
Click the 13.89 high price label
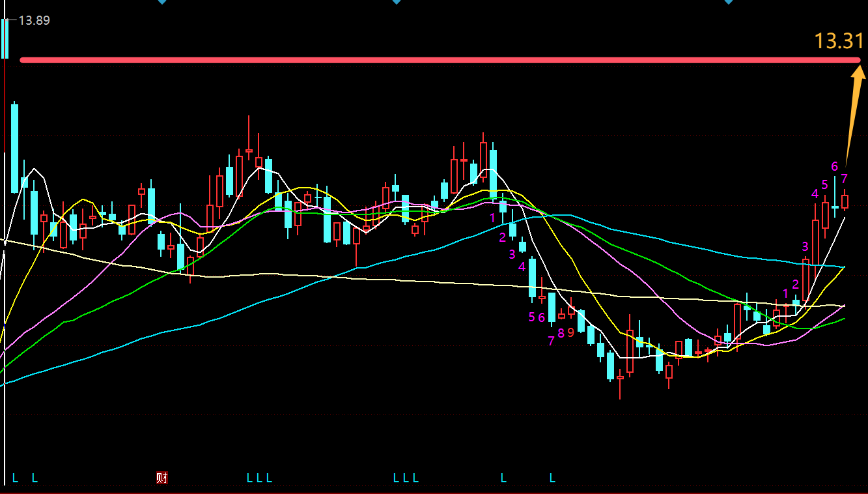coord(34,21)
